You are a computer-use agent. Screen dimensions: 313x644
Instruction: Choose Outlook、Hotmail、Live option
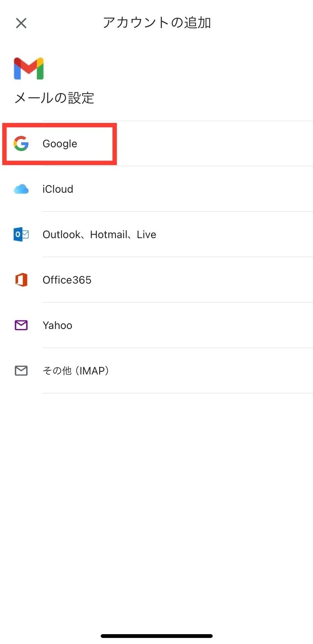pyautogui.click(x=156, y=234)
